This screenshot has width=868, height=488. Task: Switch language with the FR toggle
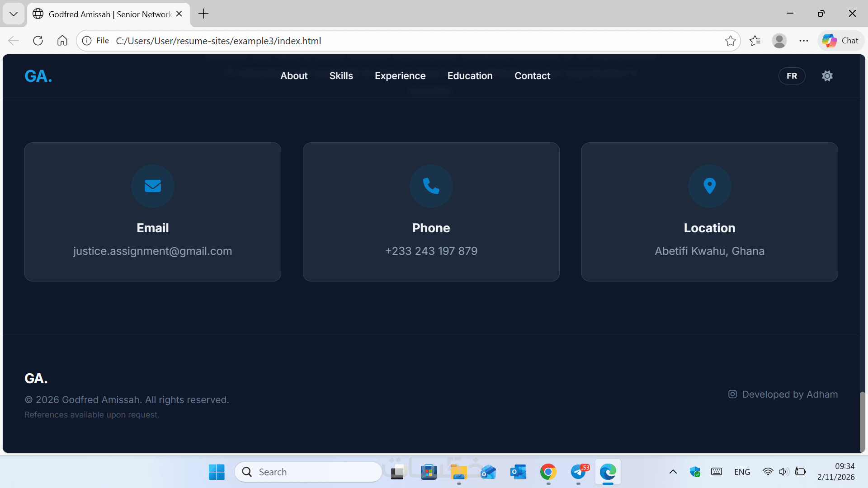tap(792, 76)
